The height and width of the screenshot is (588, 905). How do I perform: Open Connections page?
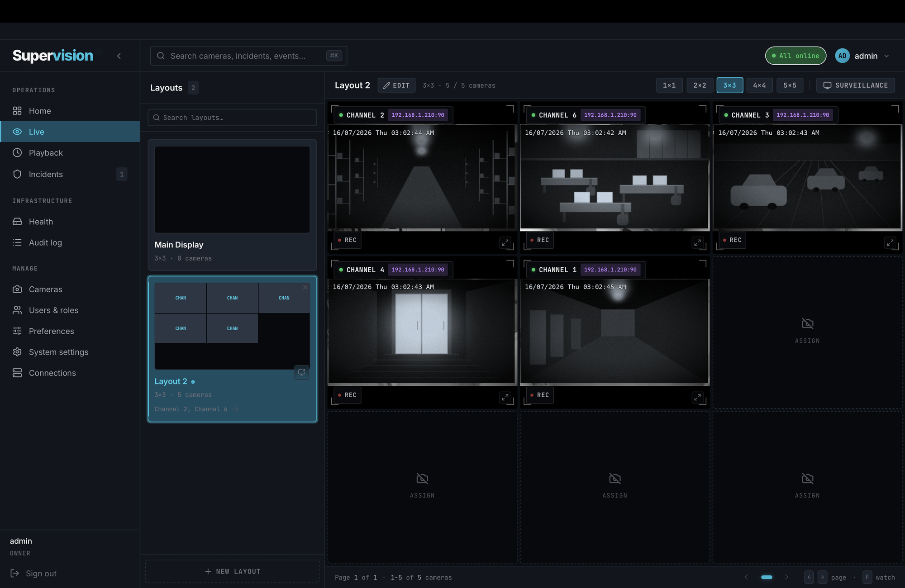tap(70, 373)
